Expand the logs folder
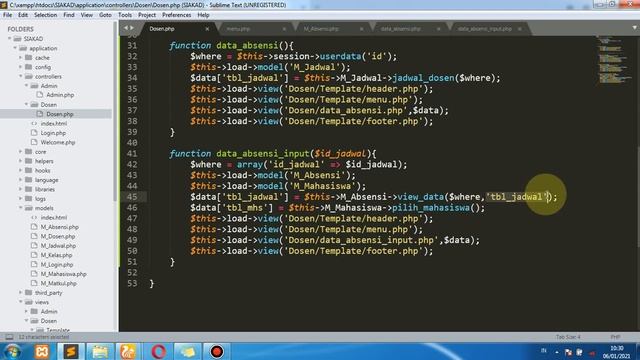The width and height of the screenshot is (640, 360). click(21, 198)
